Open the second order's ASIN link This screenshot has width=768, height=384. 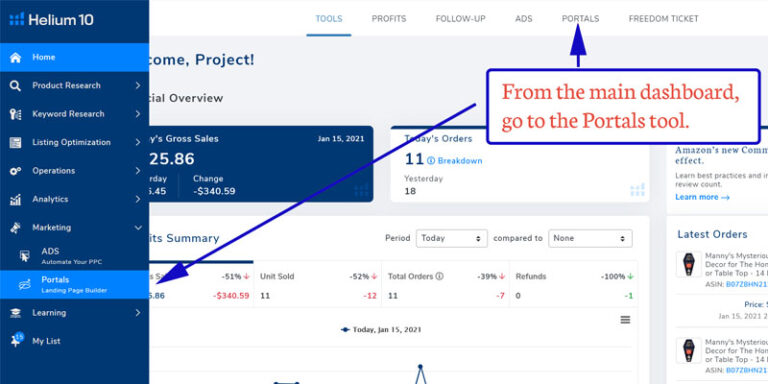click(x=746, y=370)
